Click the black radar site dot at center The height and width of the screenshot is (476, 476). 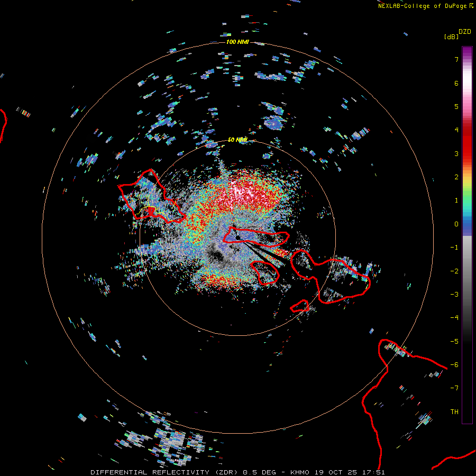click(x=237, y=237)
